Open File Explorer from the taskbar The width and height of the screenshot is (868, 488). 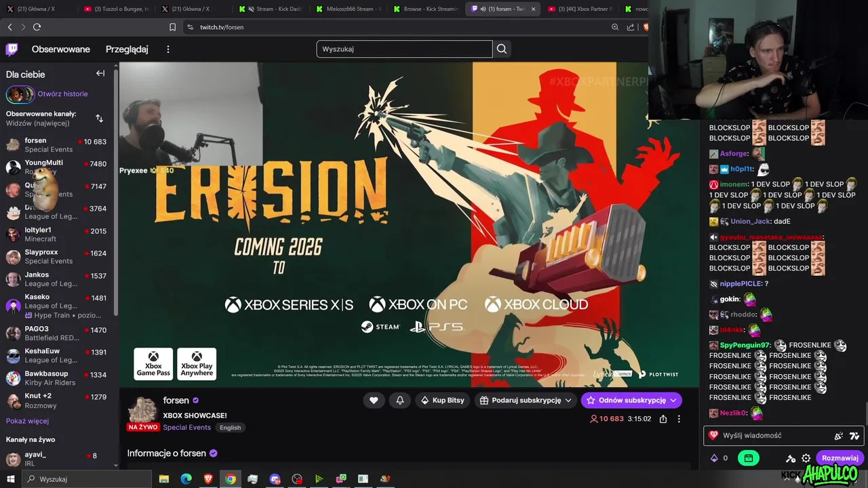(163, 479)
